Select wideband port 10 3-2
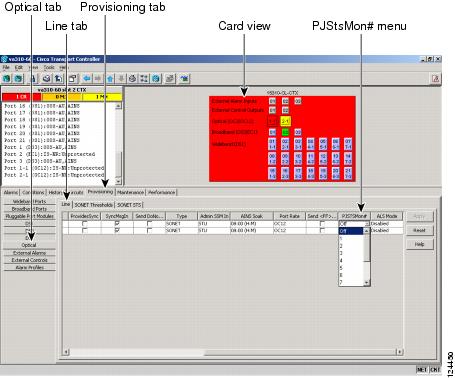455x378 pixels. tap(298, 159)
